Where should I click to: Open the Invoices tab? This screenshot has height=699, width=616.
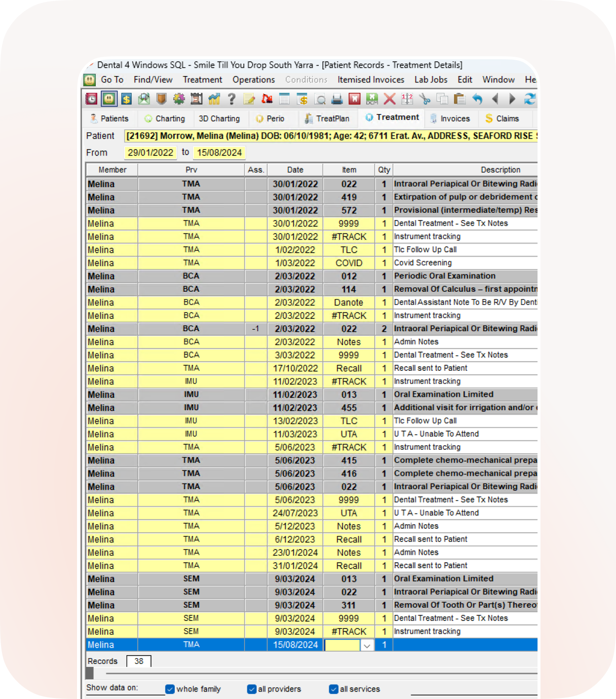pyautogui.click(x=450, y=118)
